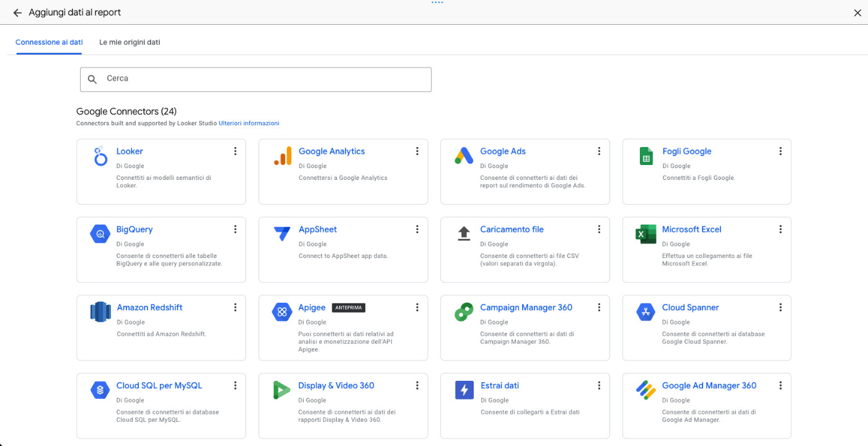The height and width of the screenshot is (446, 868).
Task: Choose the Caricamento file connector title
Action: pyautogui.click(x=511, y=230)
